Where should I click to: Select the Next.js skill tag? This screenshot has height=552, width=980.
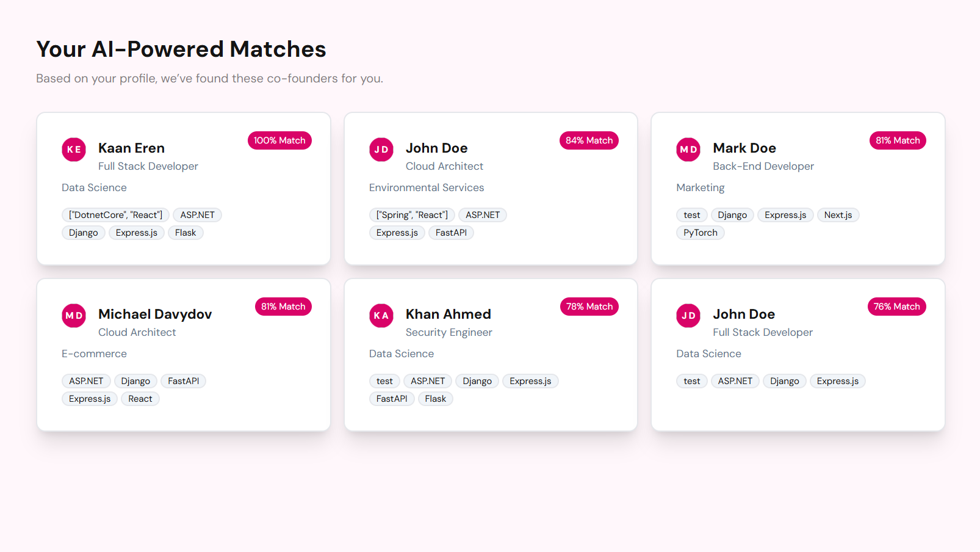(838, 215)
